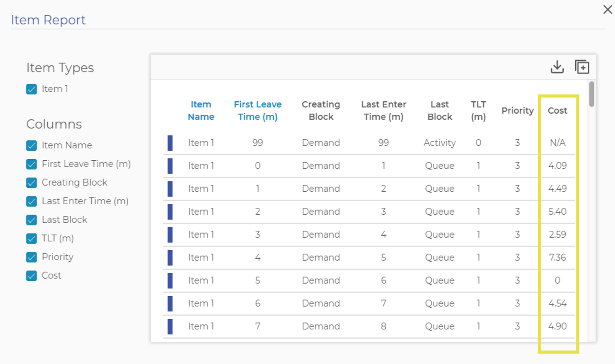615x364 pixels.
Task: Disable the Priority column checkbox
Action: click(x=32, y=257)
